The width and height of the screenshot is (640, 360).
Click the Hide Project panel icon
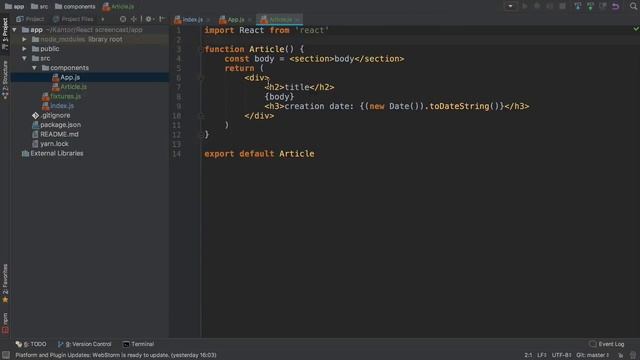click(162, 19)
